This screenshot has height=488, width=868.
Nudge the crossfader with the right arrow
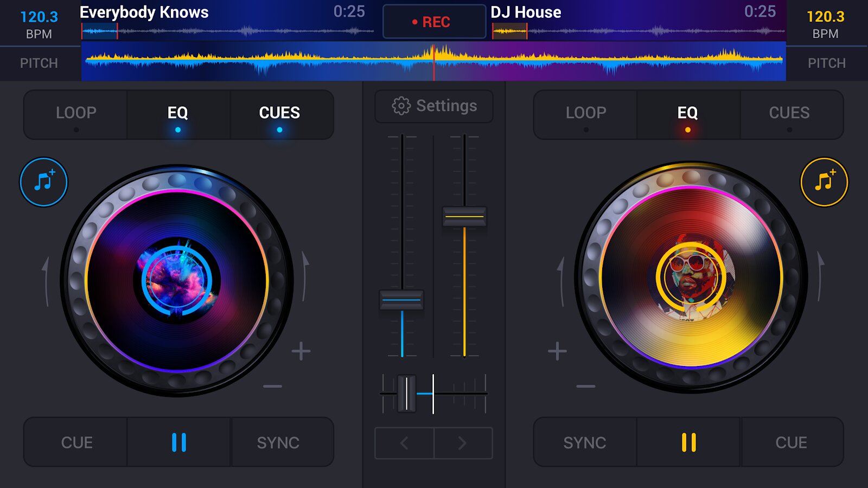tap(463, 443)
